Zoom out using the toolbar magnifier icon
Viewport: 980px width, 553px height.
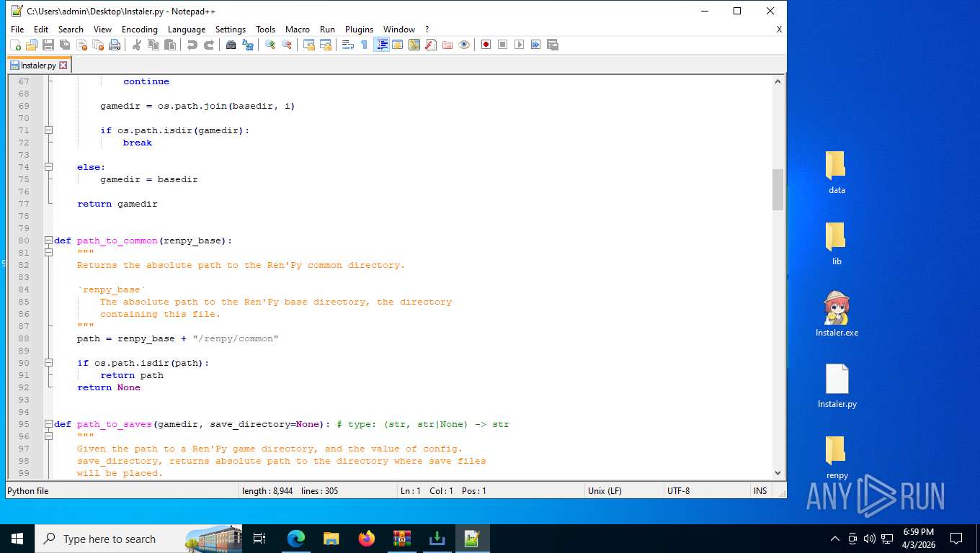coord(287,45)
